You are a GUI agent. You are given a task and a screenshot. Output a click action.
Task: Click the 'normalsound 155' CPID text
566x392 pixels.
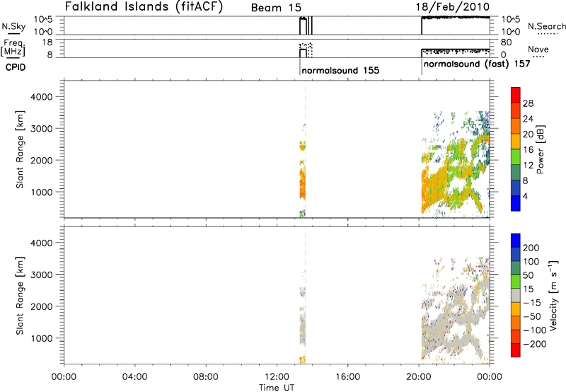point(340,70)
